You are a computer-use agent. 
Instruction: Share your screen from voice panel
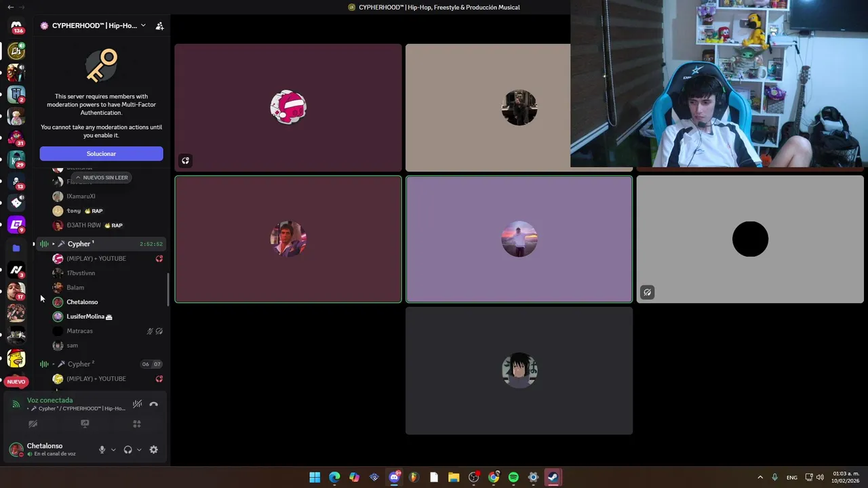pyautogui.click(x=85, y=424)
